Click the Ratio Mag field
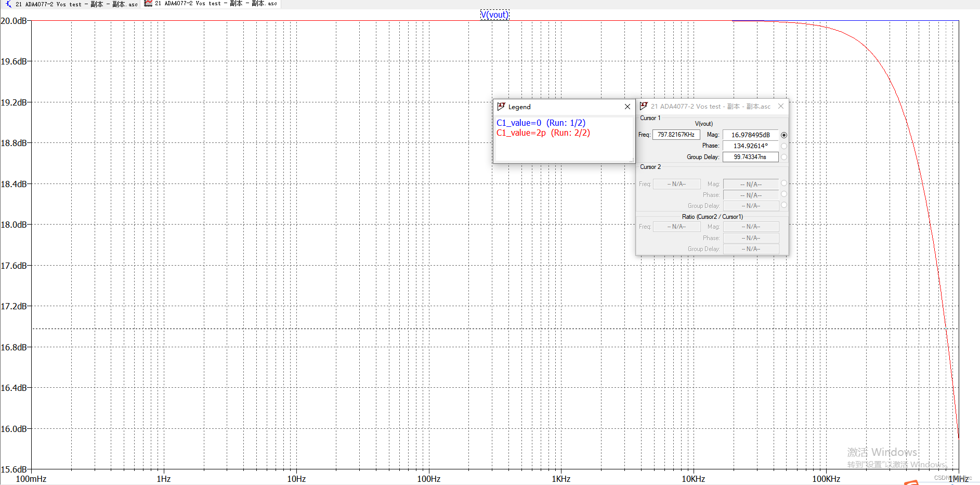Viewport: 980px width, 485px height. [x=751, y=227]
